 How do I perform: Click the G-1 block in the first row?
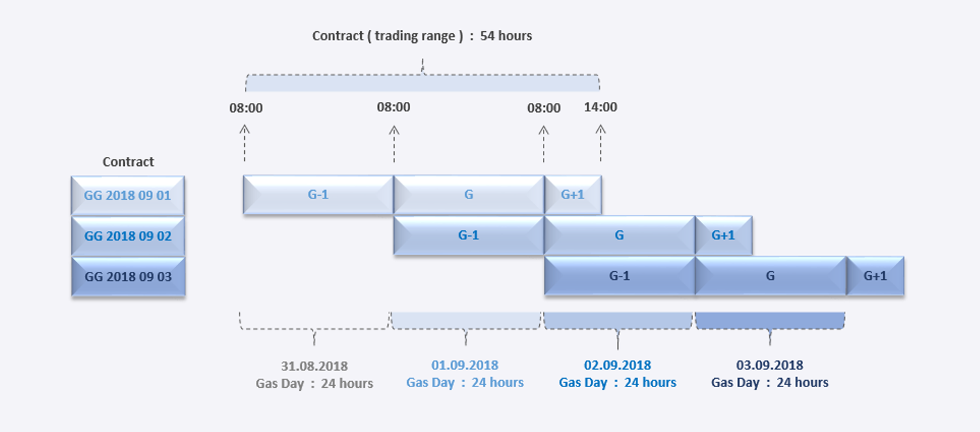pyautogui.click(x=318, y=195)
